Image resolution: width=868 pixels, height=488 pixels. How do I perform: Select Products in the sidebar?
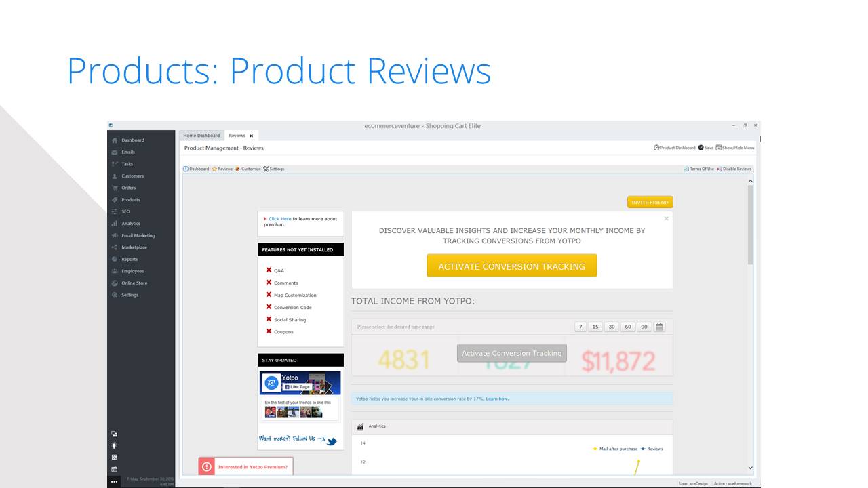131,200
